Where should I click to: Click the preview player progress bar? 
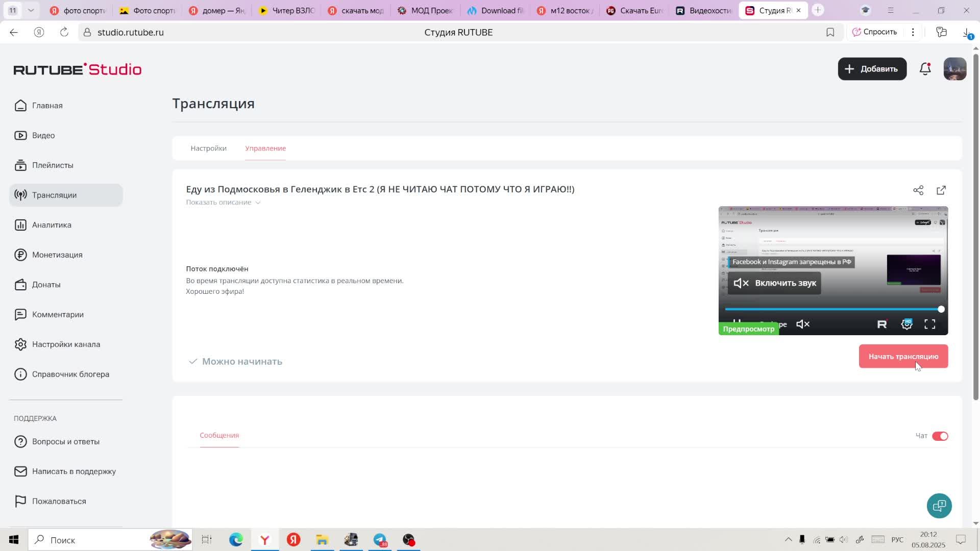coord(832,309)
